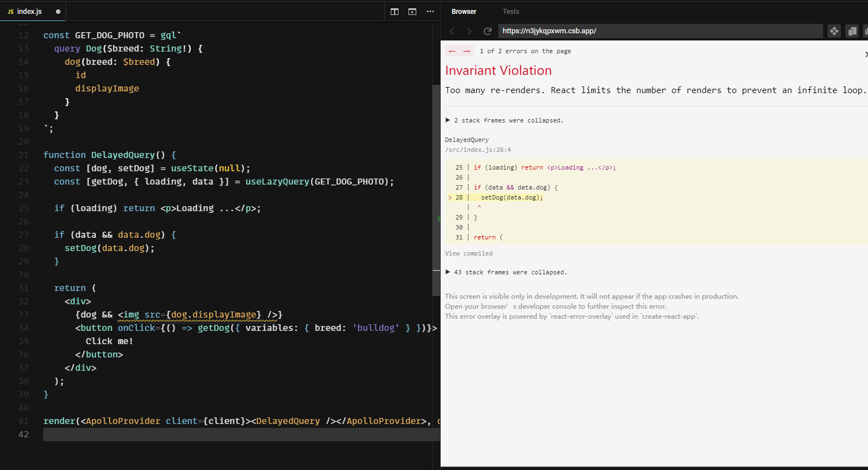The height and width of the screenshot is (470, 868).
Task: Click the unsaved dot on index.js tab
Action: point(58,12)
